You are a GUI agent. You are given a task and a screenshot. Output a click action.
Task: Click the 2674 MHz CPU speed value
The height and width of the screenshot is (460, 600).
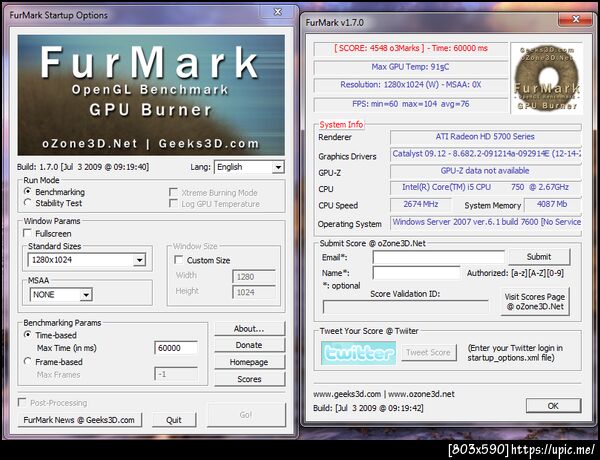(421, 204)
